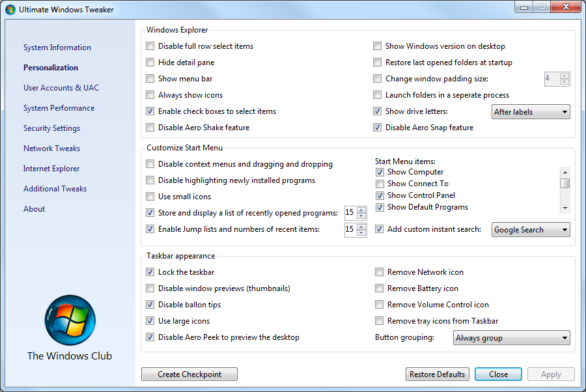
Task: Check Remove tray icons from Taskbar
Action: pos(380,320)
